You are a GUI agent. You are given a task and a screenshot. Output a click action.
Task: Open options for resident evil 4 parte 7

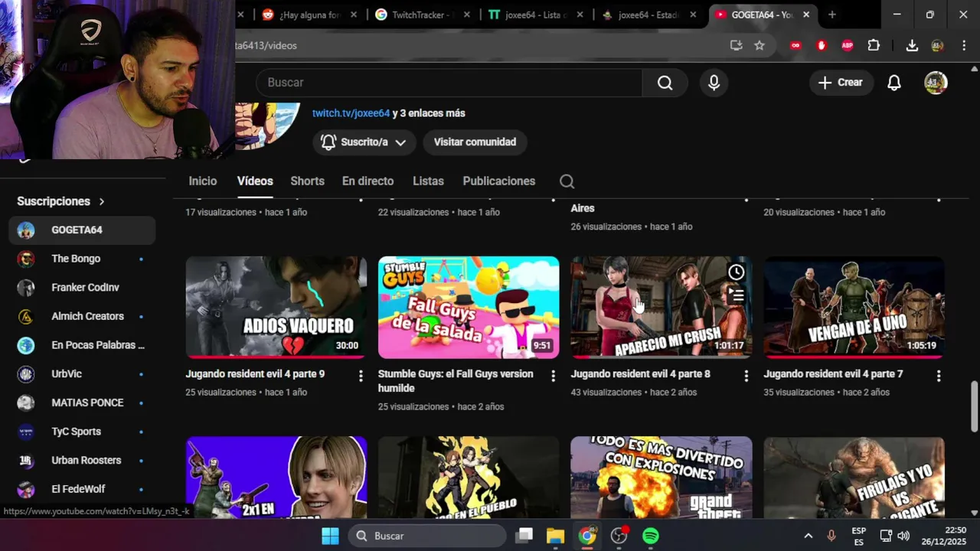[939, 376]
